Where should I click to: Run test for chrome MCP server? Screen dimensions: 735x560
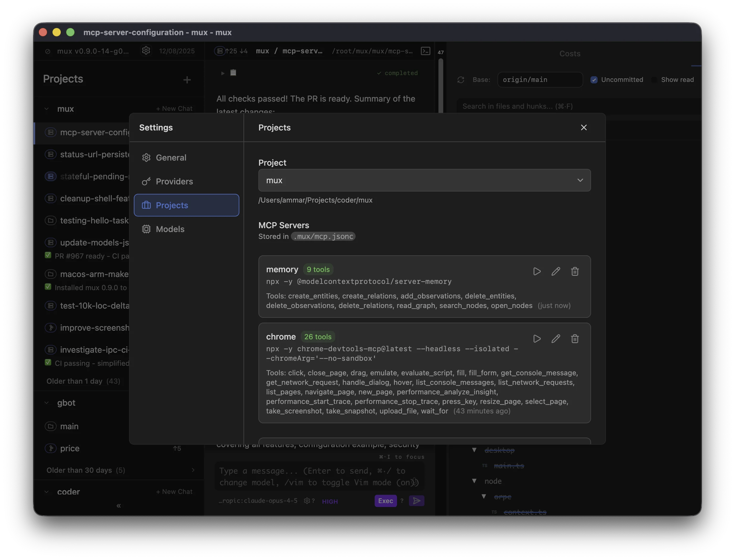click(536, 339)
